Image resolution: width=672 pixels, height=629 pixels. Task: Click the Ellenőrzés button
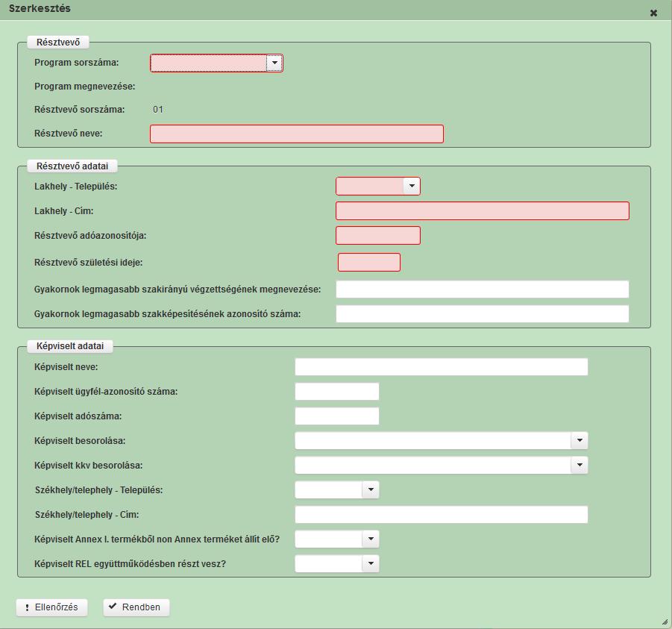pyautogui.click(x=52, y=607)
